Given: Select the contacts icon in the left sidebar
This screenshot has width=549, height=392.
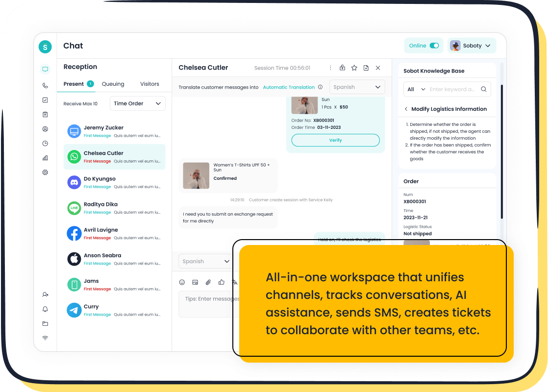Looking at the screenshot, I should [45, 129].
